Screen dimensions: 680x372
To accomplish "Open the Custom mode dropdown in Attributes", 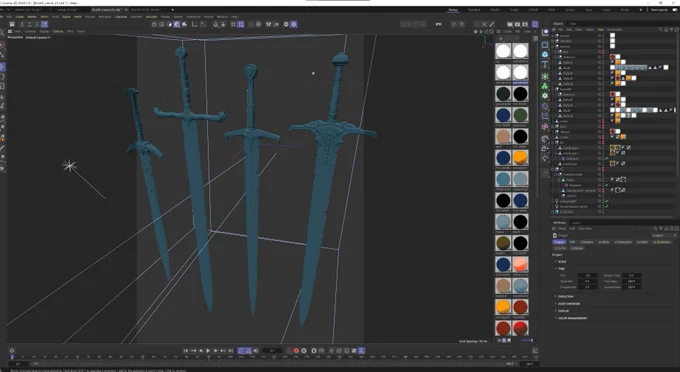I will tap(664, 235).
